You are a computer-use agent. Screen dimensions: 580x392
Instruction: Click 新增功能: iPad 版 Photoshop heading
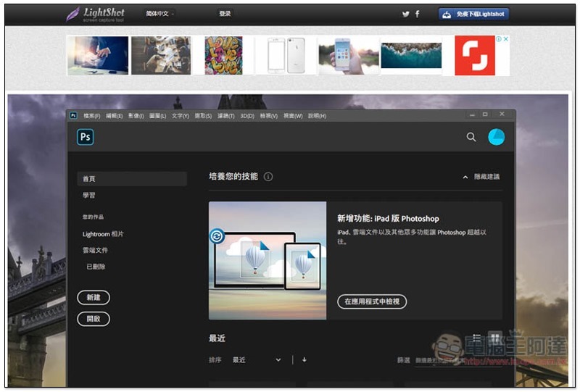click(388, 219)
